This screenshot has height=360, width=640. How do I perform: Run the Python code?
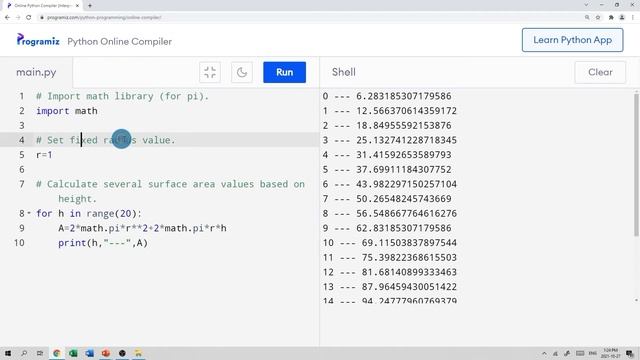click(x=284, y=72)
